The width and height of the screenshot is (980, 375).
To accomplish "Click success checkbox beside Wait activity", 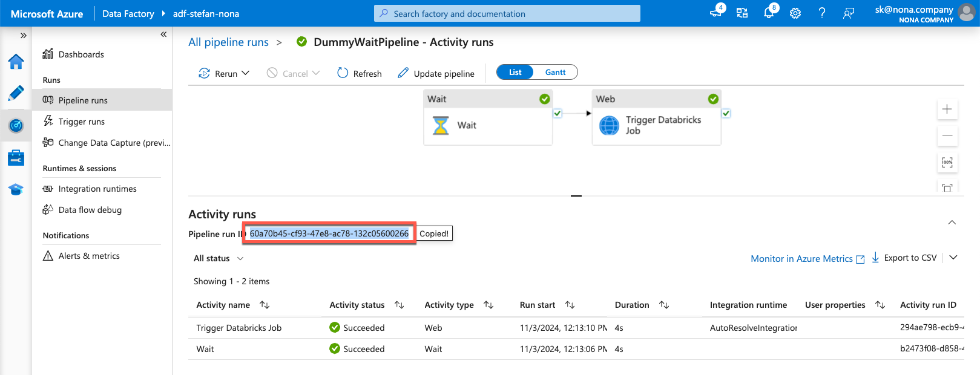I will click(x=557, y=114).
